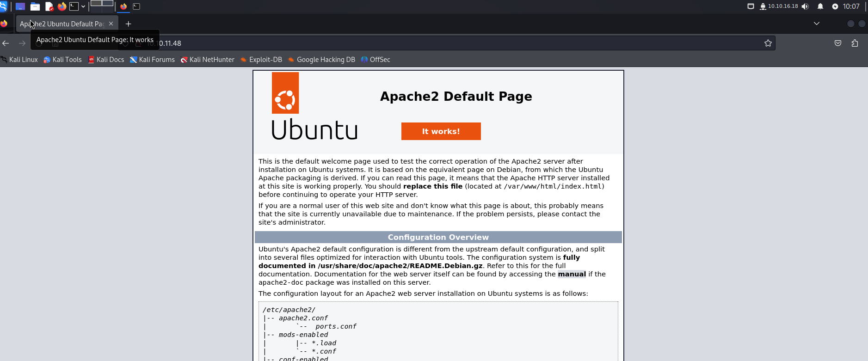Open the Extensions puzzle icon

(x=855, y=43)
